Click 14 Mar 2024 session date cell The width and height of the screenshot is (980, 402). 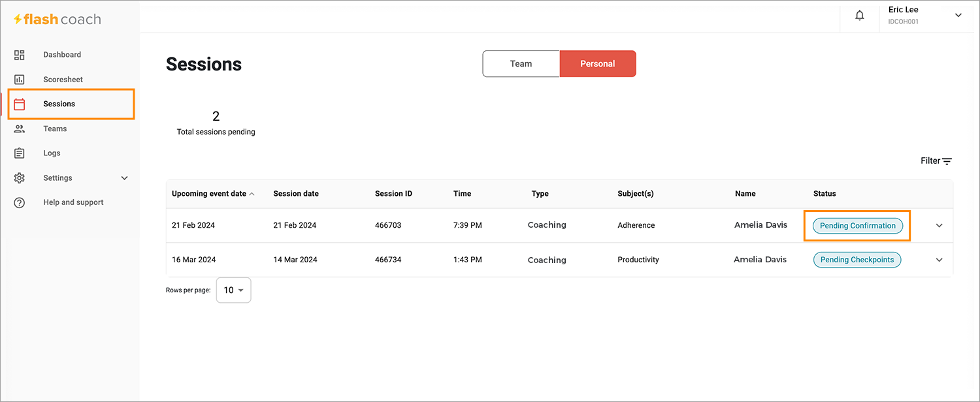tap(295, 260)
